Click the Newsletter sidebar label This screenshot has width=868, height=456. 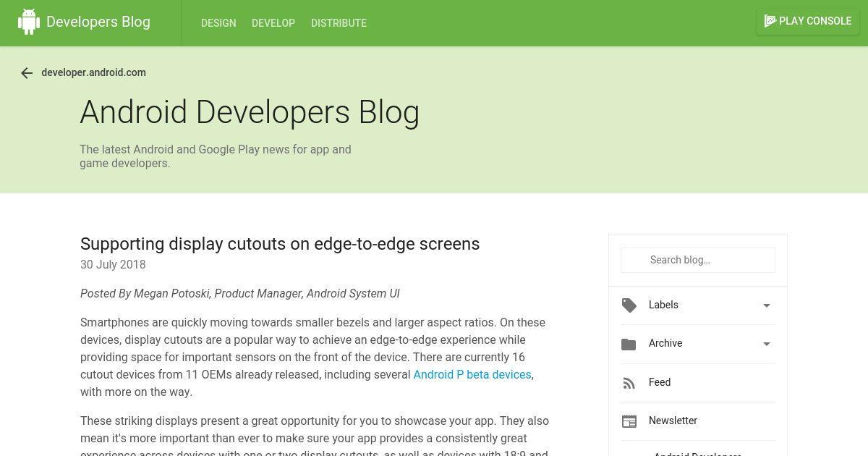[x=673, y=421]
